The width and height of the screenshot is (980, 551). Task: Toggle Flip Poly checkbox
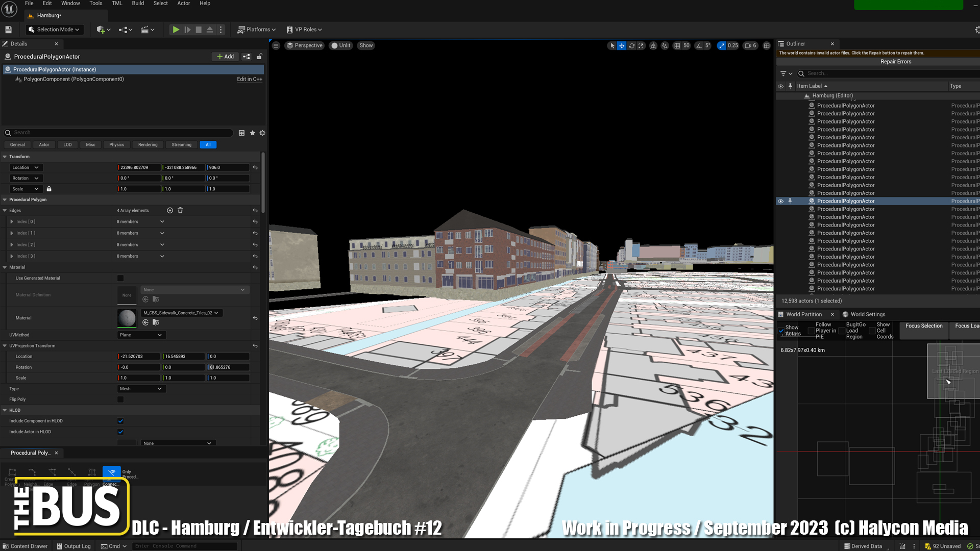point(120,399)
